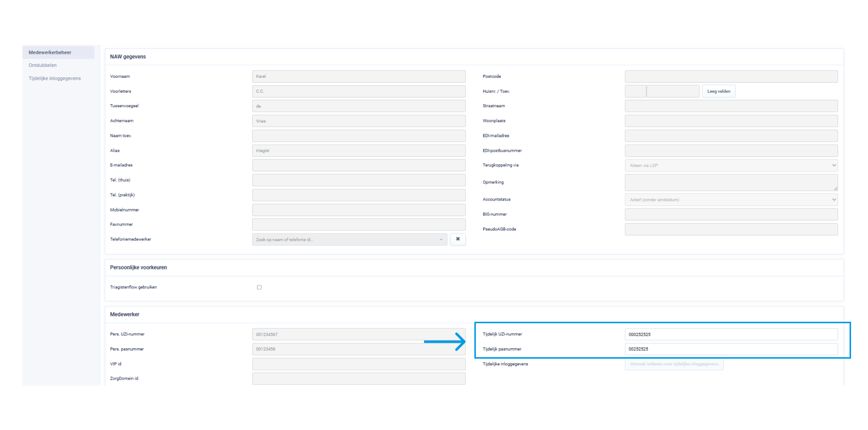The width and height of the screenshot is (868, 430).
Task: Click into the Opmerking text area
Action: click(x=730, y=183)
